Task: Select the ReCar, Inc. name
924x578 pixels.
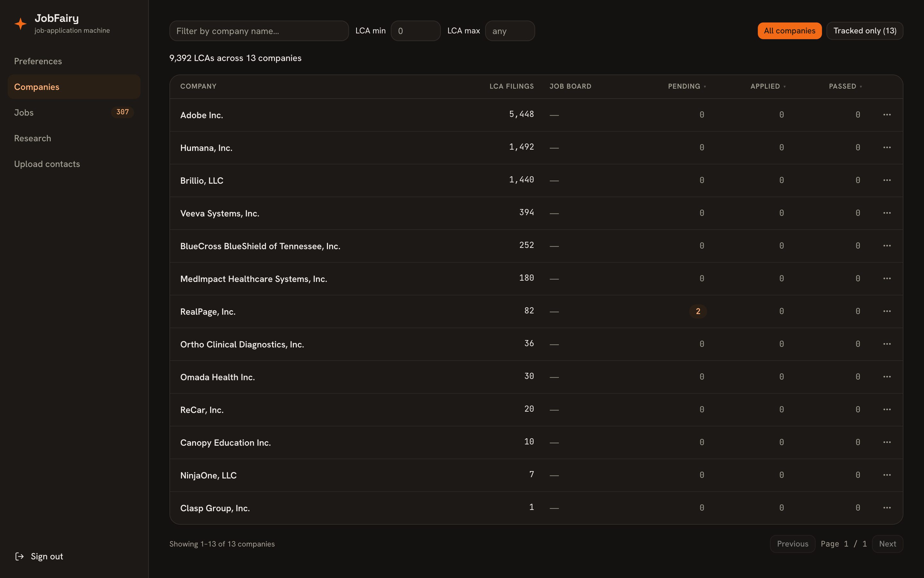Action: (x=201, y=410)
